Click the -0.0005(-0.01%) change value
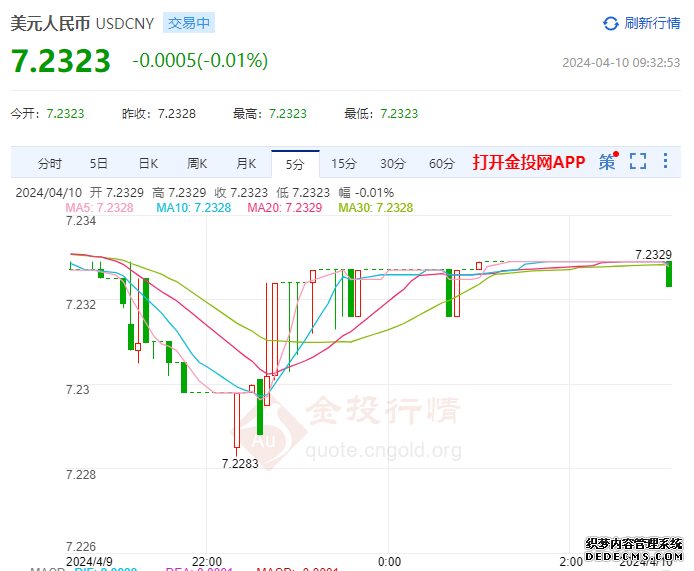 click(x=200, y=61)
